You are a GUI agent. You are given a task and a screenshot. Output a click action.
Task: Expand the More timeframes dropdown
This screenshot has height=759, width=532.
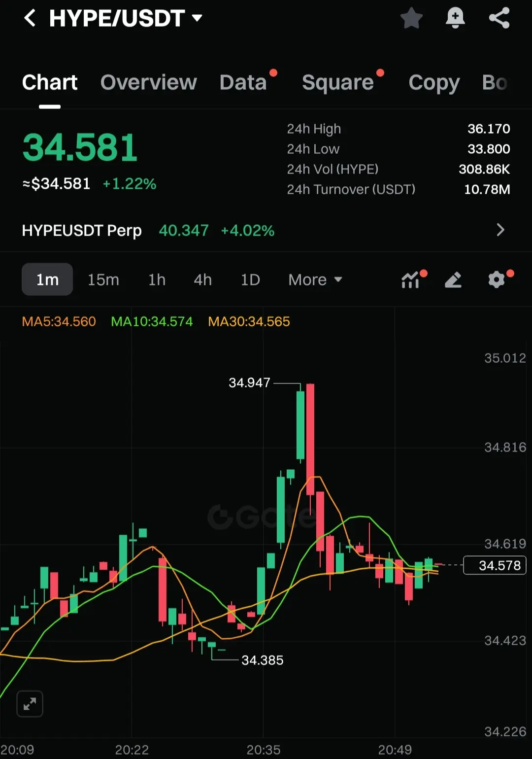(315, 279)
